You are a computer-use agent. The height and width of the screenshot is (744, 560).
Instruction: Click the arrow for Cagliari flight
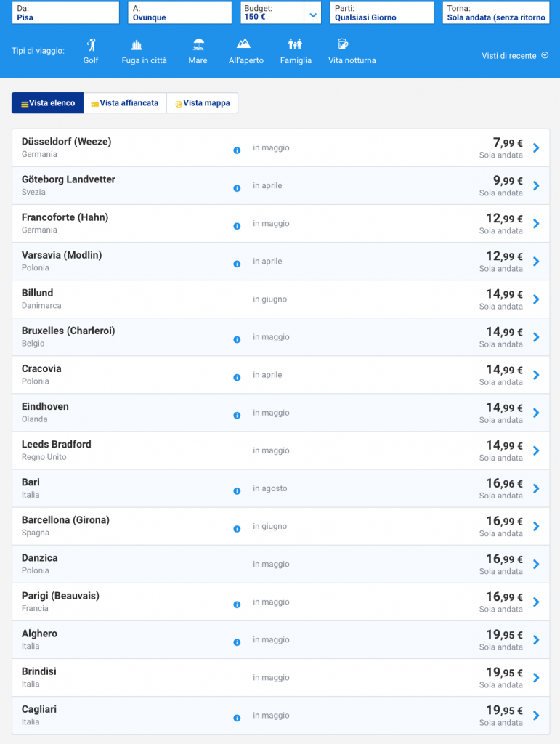[536, 716]
